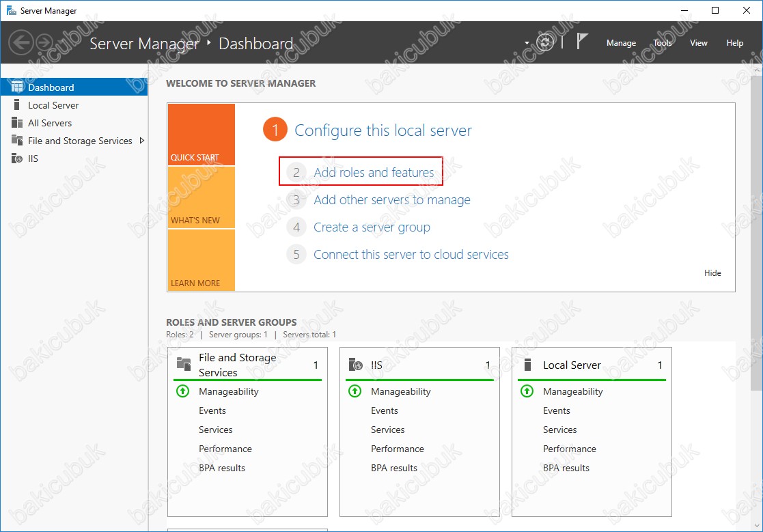The width and height of the screenshot is (763, 532).
Task: Expand File and Storage Services arrow
Action: tap(141, 141)
